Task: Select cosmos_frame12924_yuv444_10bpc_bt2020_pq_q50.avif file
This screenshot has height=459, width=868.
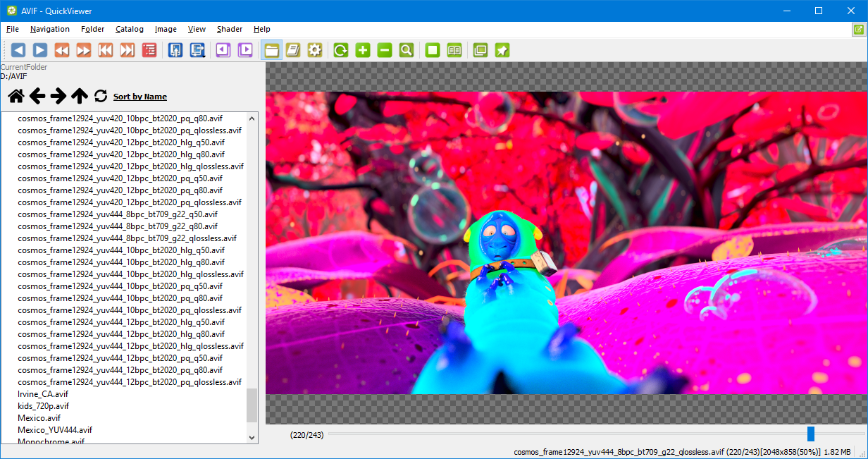Action: point(120,286)
